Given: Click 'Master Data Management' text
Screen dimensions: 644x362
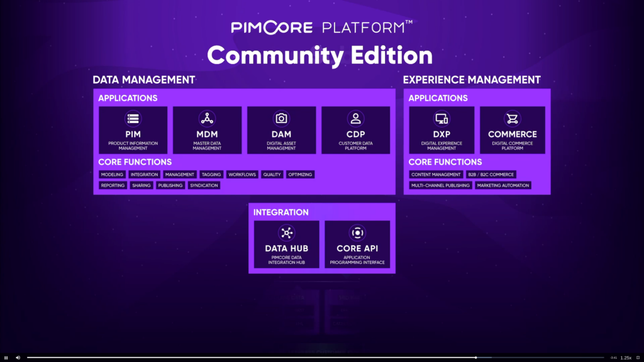Looking at the screenshot, I should [207, 146].
